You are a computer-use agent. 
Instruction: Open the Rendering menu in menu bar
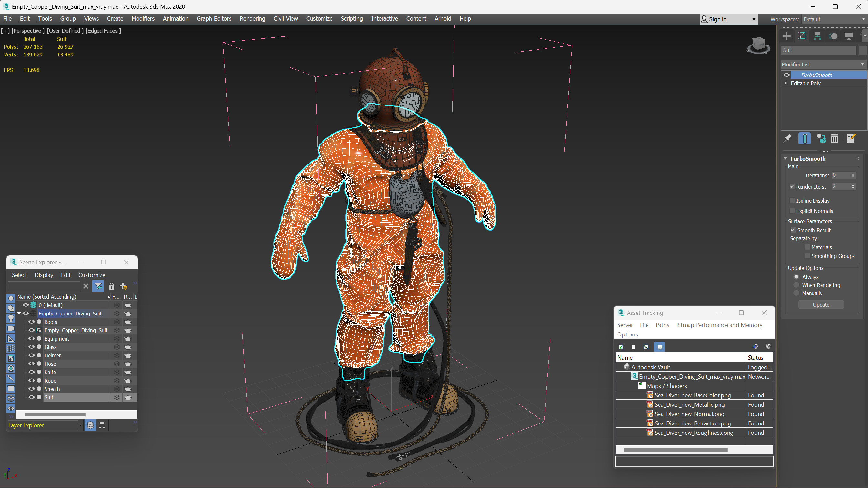[252, 18]
